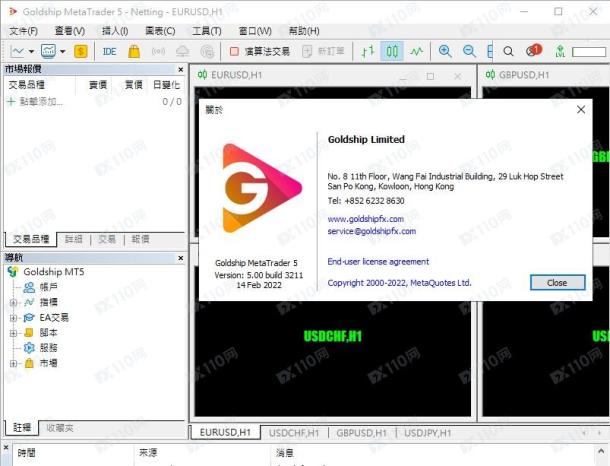
Task: Select 服務 services in Navigator tree
Action: (x=49, y=348)
